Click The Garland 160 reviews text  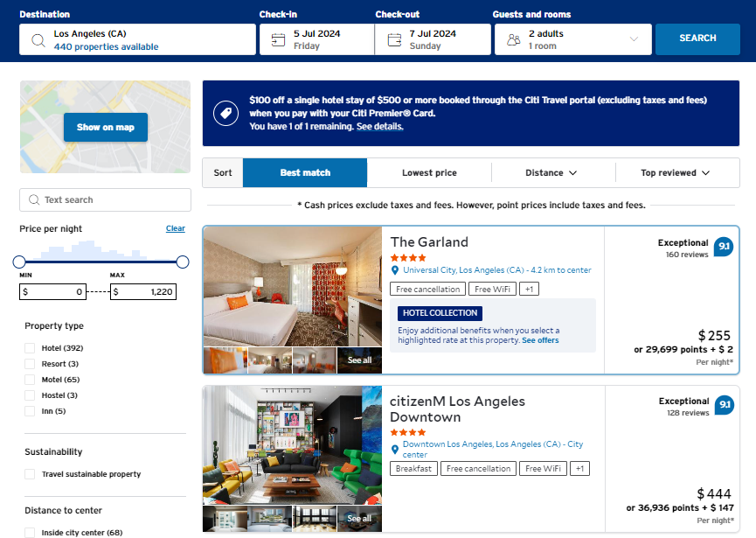(x=687, y=255)
